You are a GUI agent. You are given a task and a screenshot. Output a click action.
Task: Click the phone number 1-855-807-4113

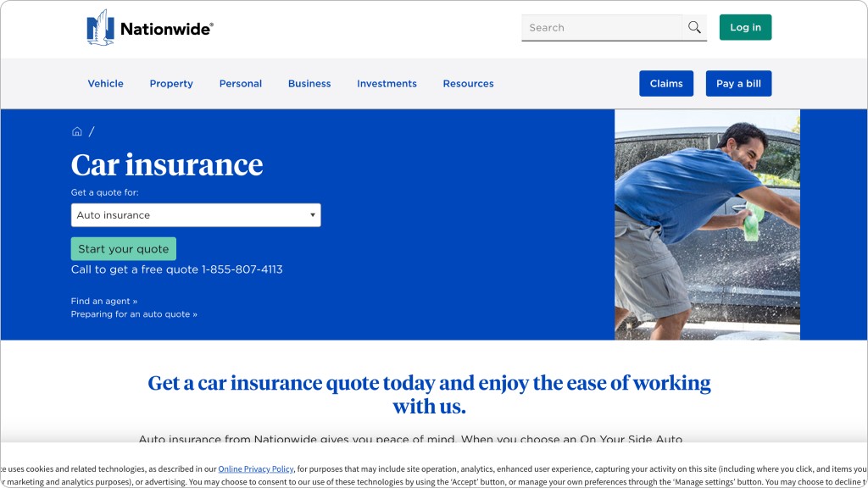[x=242, y=269]
